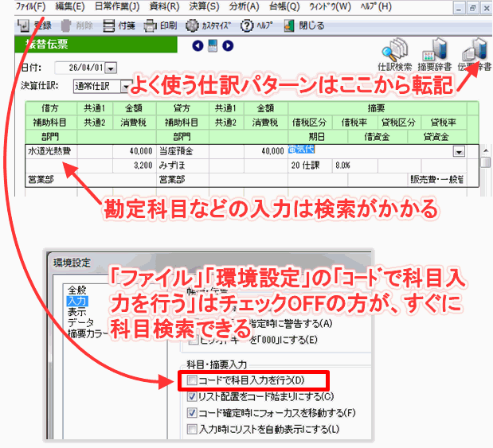Click the slip table vertical scrollbar
Screen dimensions: 493x448
(486, 169)
